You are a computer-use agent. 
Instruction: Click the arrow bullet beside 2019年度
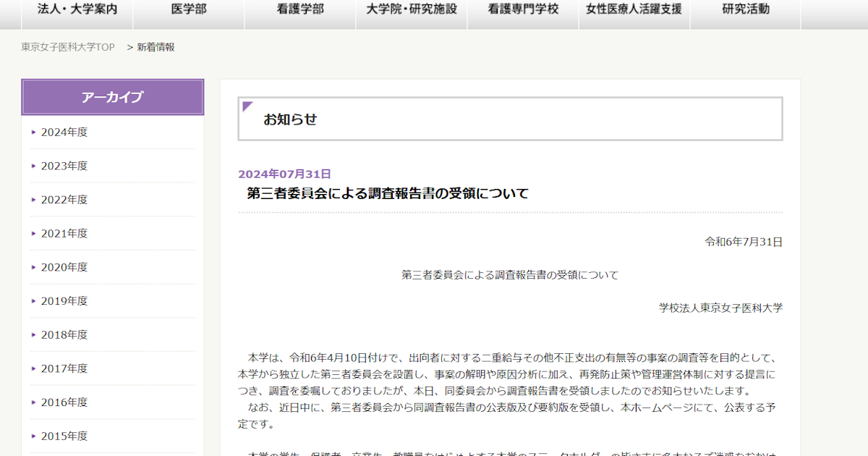34,301
